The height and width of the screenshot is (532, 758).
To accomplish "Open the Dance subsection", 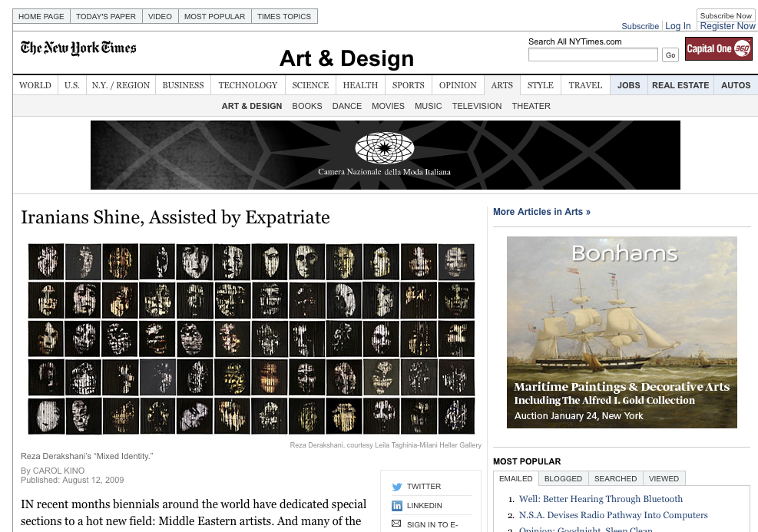I will 346,106.
